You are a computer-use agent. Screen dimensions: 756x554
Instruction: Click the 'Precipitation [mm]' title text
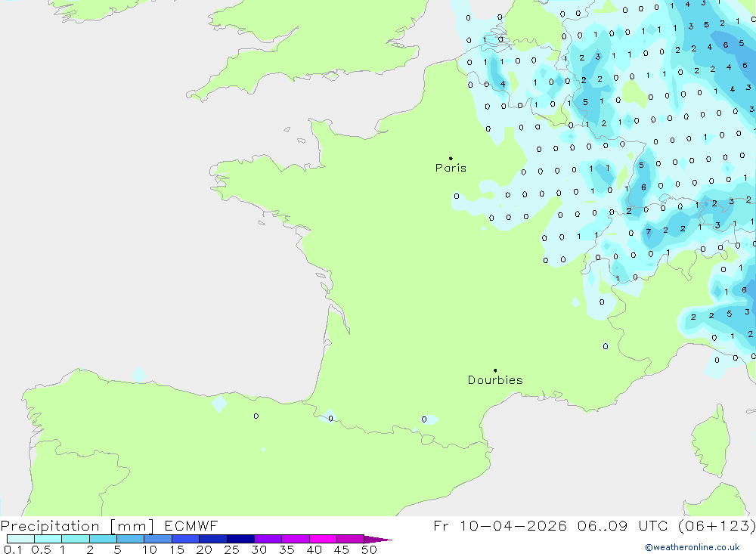click(77, 526)
